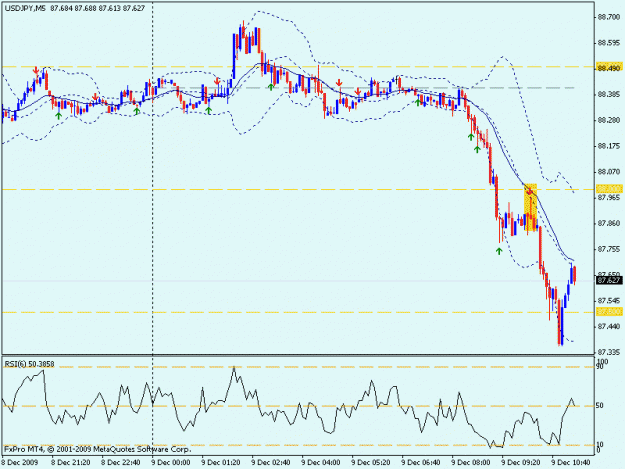Click the 8 Dec 22:40 time label
Image resolution: width=625 pixels, height=469 pixels.
pyautogui.click(x=121, y=462)
